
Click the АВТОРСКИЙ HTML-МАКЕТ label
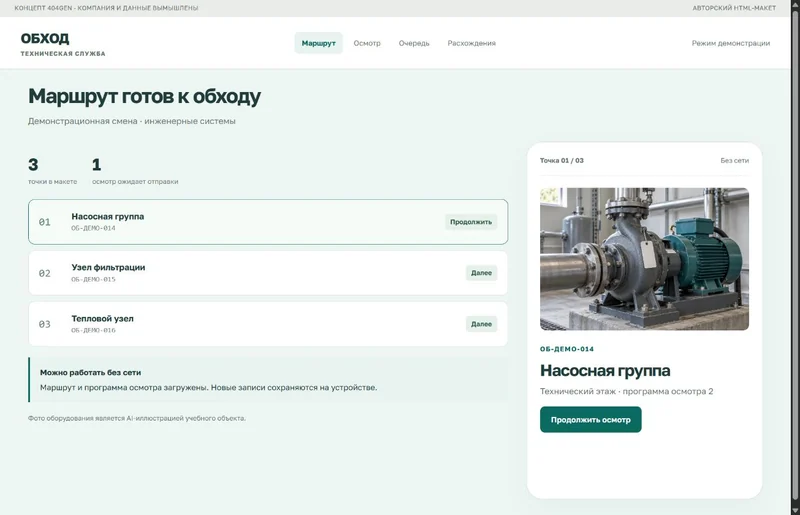734,8
